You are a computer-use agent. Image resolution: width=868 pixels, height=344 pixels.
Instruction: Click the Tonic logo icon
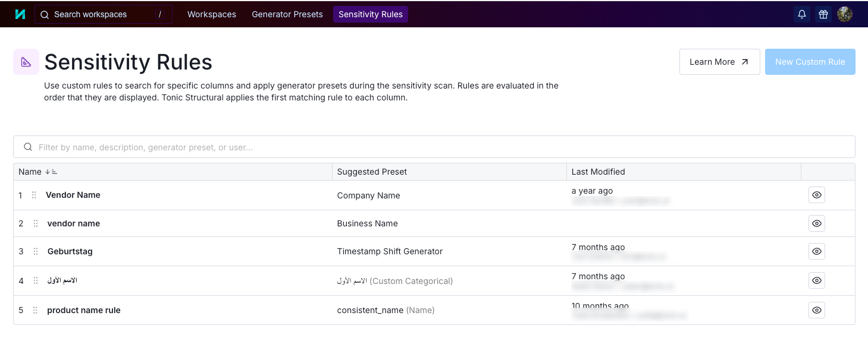pos(20,14)
